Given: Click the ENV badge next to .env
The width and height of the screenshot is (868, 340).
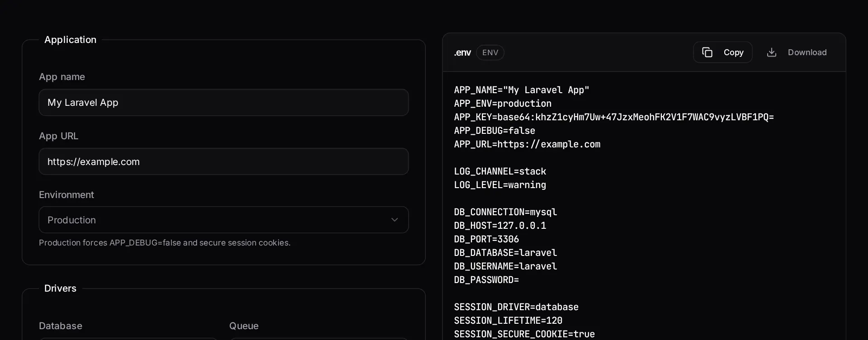Looking at the screenshot, I should (x=490, y=52).
